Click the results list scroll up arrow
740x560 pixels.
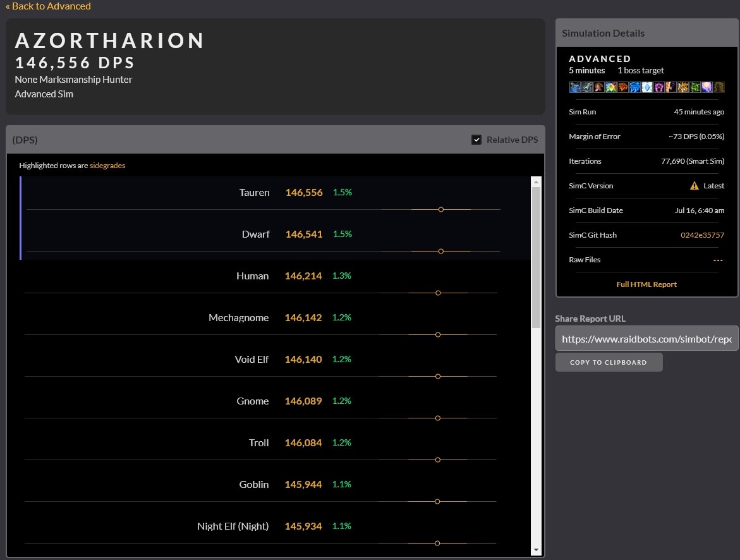point(537,182)
